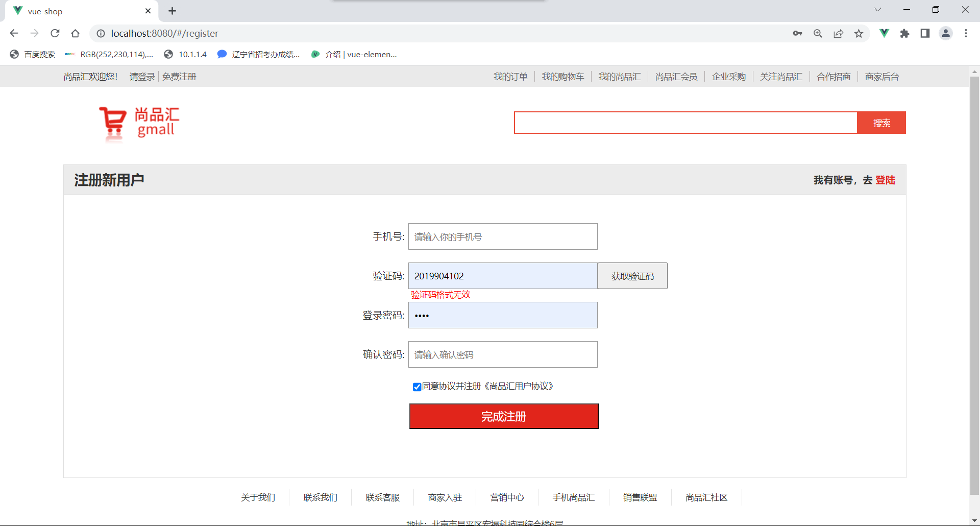
Task: Open 商家后台 in top navigation
Action: coord(882,77)
